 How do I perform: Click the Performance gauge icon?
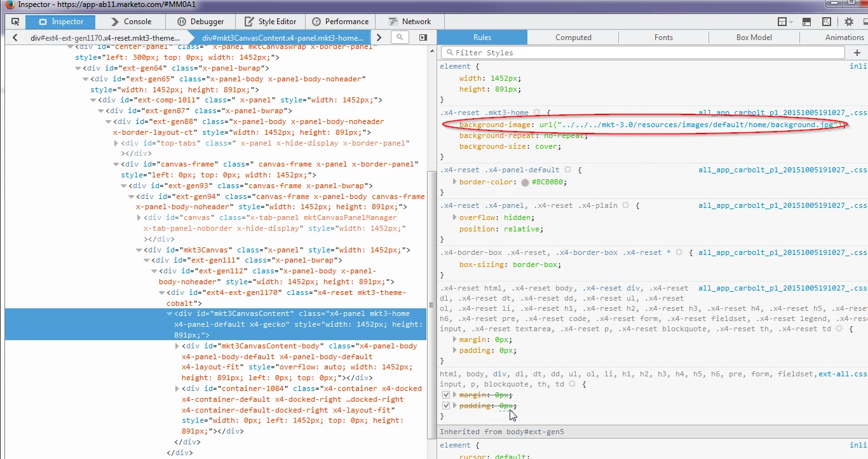(316, 22)
